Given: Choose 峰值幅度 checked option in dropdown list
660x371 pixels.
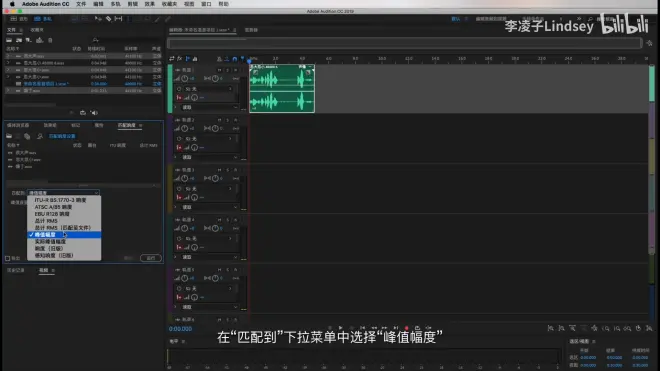Looking at the screenshot, I should point(64,235).
